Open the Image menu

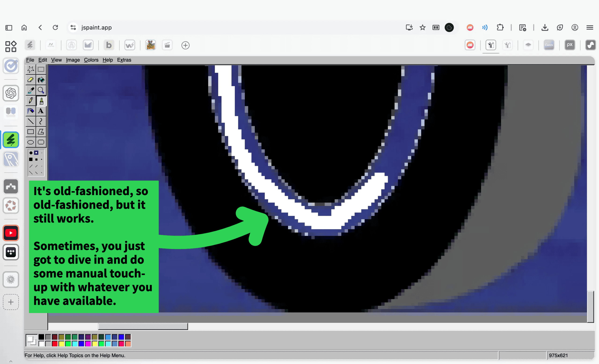tap(73, 60)
